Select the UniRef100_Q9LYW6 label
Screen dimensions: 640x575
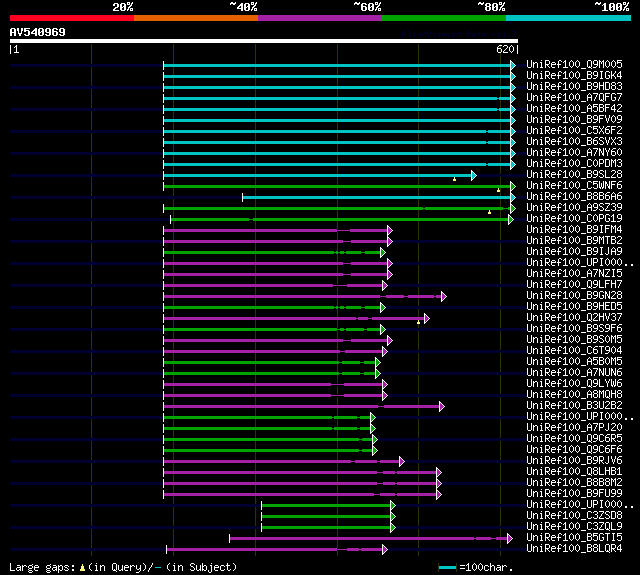point(574,384)
